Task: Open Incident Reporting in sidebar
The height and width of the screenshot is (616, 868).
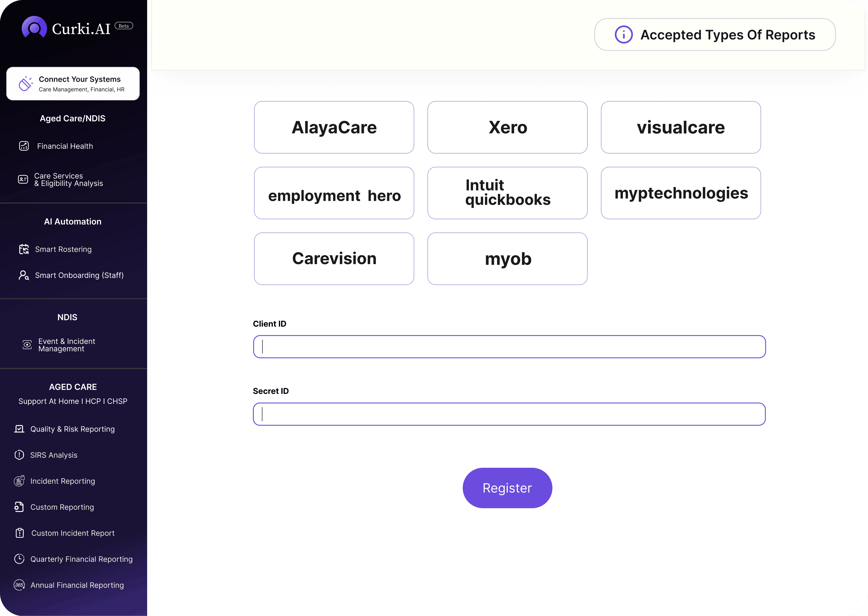Action: tap(63, 481)
